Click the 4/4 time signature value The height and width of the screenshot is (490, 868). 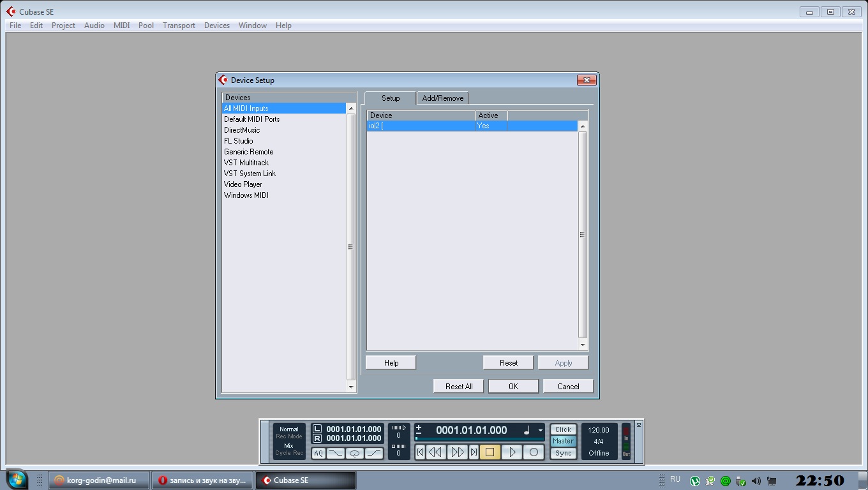click(x=599, y=442)
